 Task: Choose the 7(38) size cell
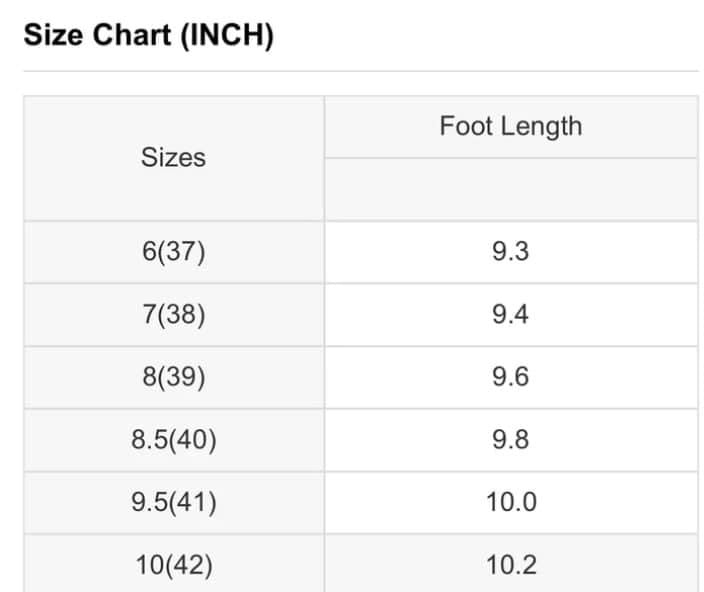point(173,314)
